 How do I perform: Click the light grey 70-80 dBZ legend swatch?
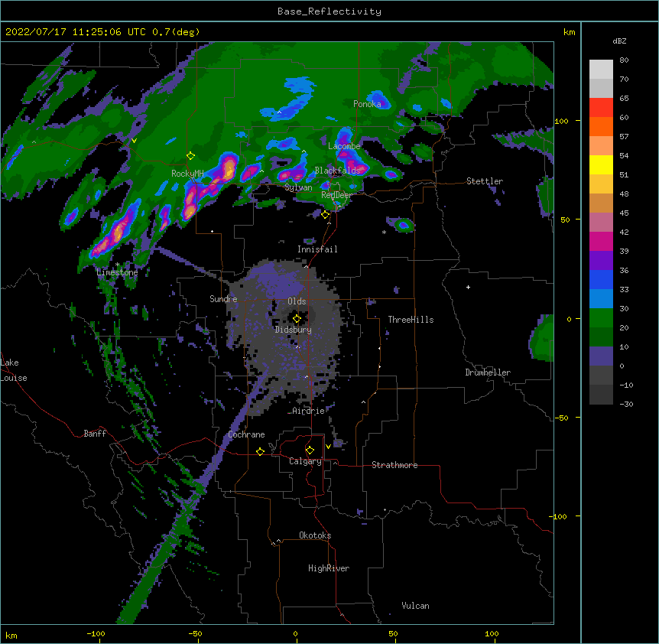601,70
